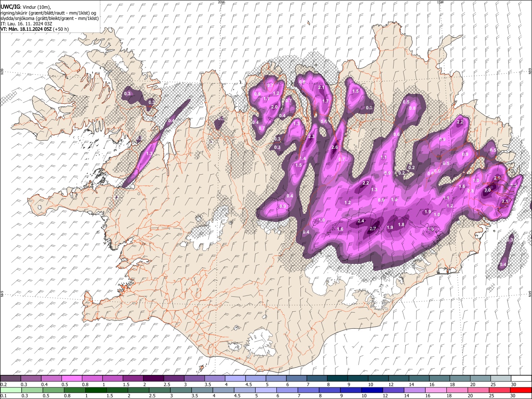The width and height of the screenshot is (532, 399).
Task: Click the 0.4 legend scale label
Action: 44,384
